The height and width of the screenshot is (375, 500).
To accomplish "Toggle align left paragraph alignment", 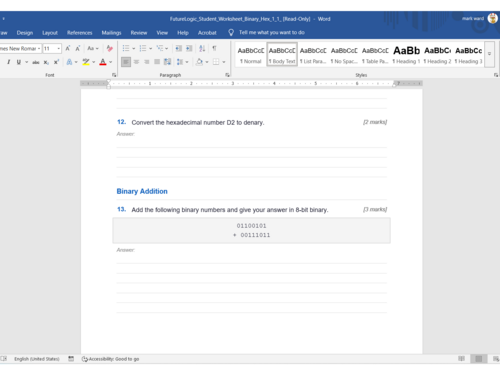I will [x=126, y=62].
